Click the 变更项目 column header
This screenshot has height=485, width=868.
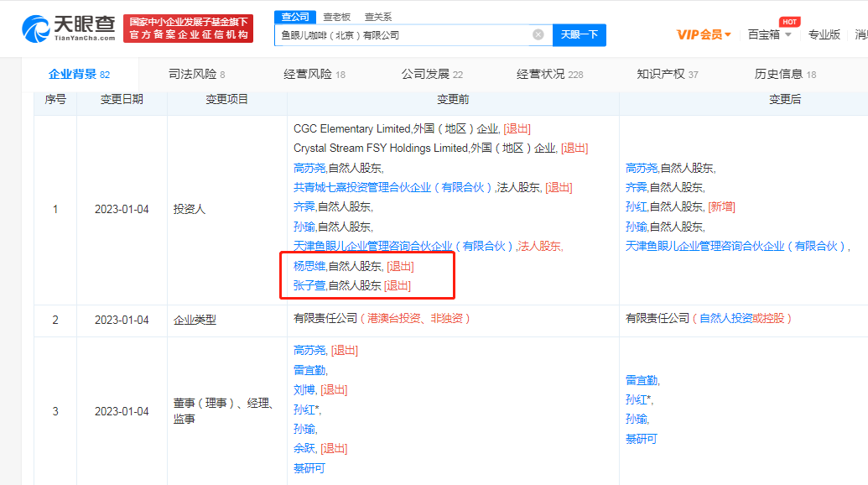pyautogui.click(x=227, y=100)
